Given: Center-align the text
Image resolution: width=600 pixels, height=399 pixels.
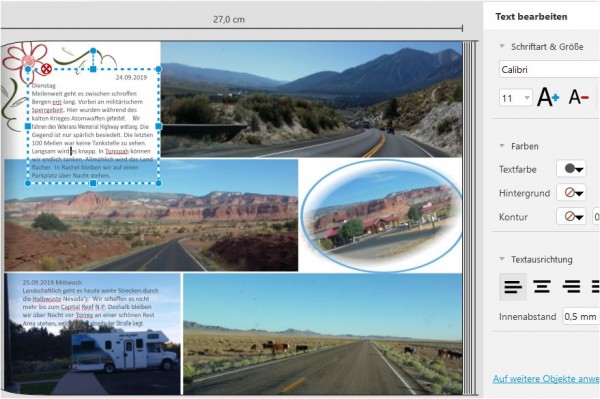Looking at the screenshot, I should click(542, 286).
